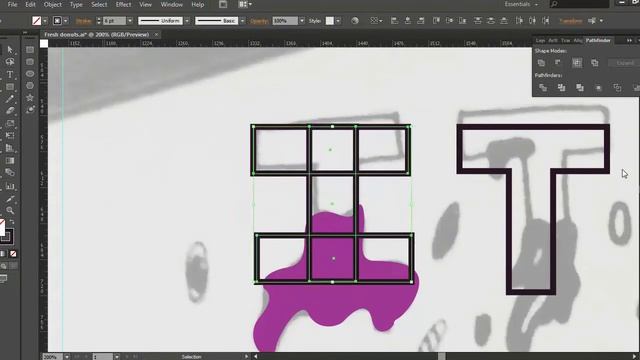This screenshot has width=640, height=360.
Task: Click the stroke weight input field
Action: pos(114,21)
